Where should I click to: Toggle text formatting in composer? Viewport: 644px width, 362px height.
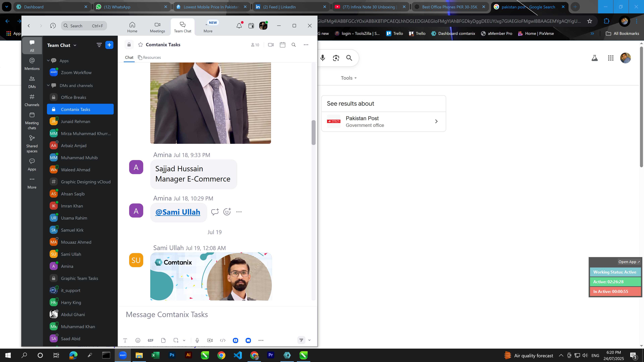[x=125, y=340]
